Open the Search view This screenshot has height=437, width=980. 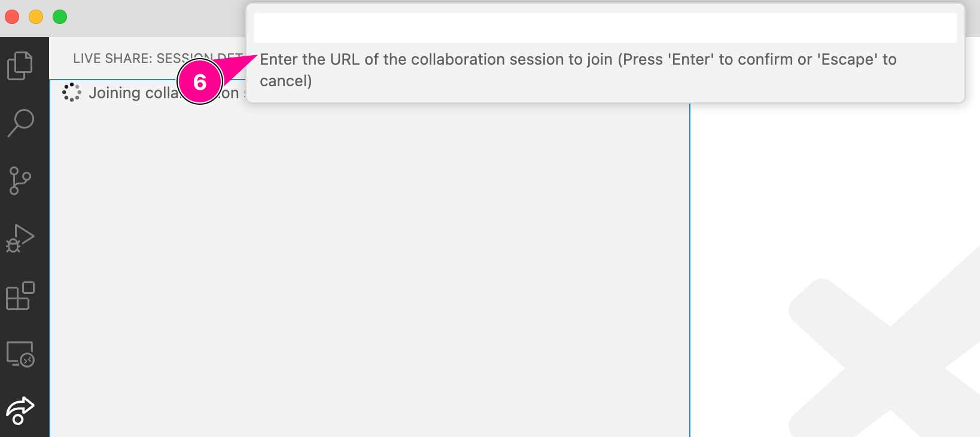tap(20, 123)
